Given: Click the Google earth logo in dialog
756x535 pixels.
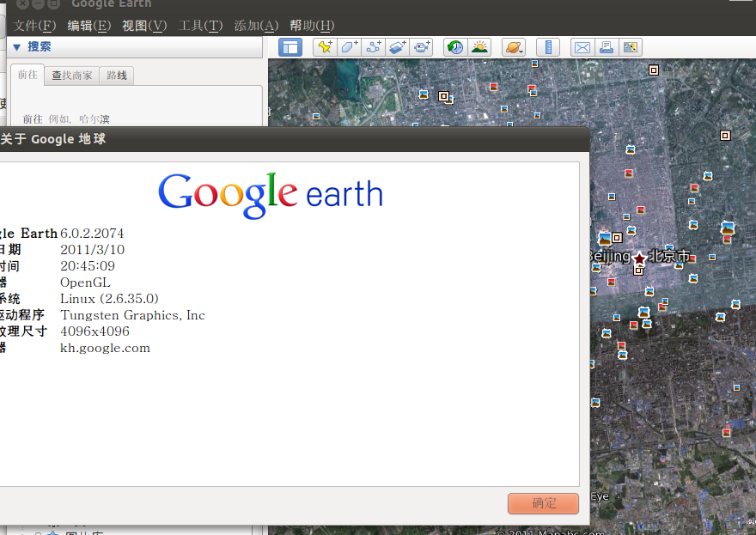Looking at the screenshot, I should point(271,195).
